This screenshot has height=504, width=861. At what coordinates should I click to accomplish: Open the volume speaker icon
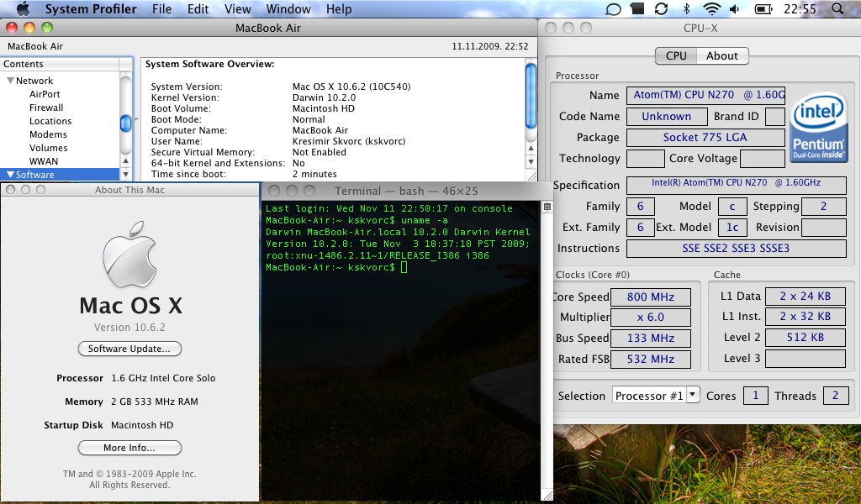click(734, 8)
